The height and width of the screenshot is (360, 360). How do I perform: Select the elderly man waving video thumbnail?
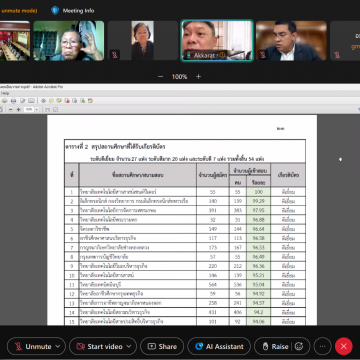tap(69, 41)
